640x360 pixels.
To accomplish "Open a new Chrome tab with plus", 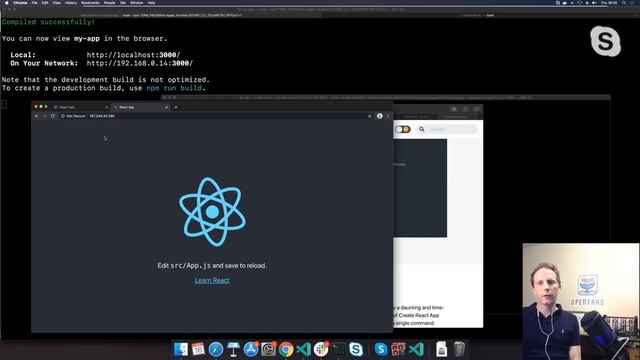I will (x=176, y=107).
